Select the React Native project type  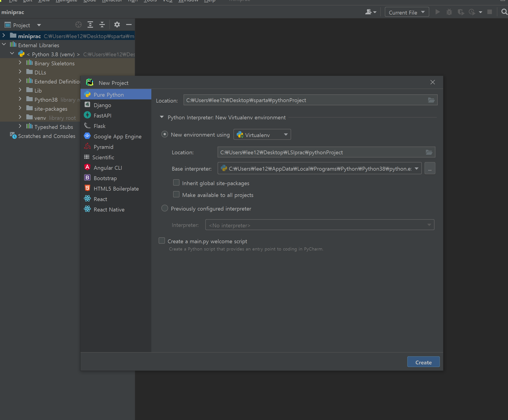coord(116,209)
